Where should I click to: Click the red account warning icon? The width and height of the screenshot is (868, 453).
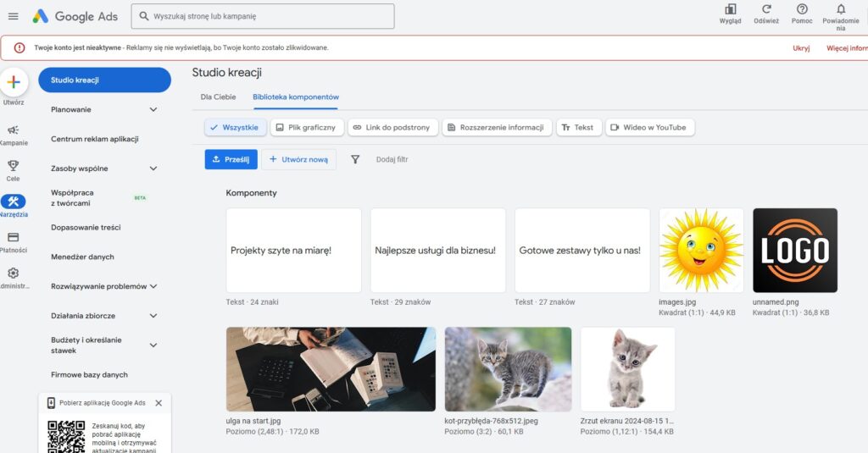coord(19,48)
